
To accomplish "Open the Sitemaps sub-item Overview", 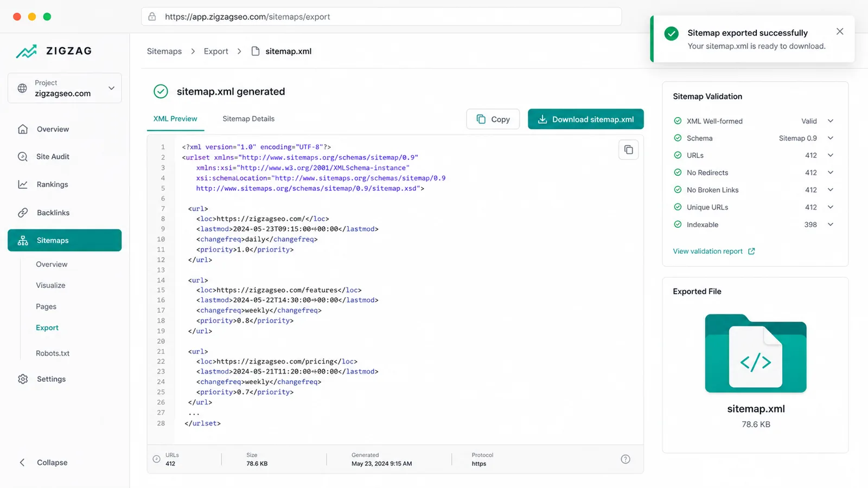I will click(x=52, y=264).
